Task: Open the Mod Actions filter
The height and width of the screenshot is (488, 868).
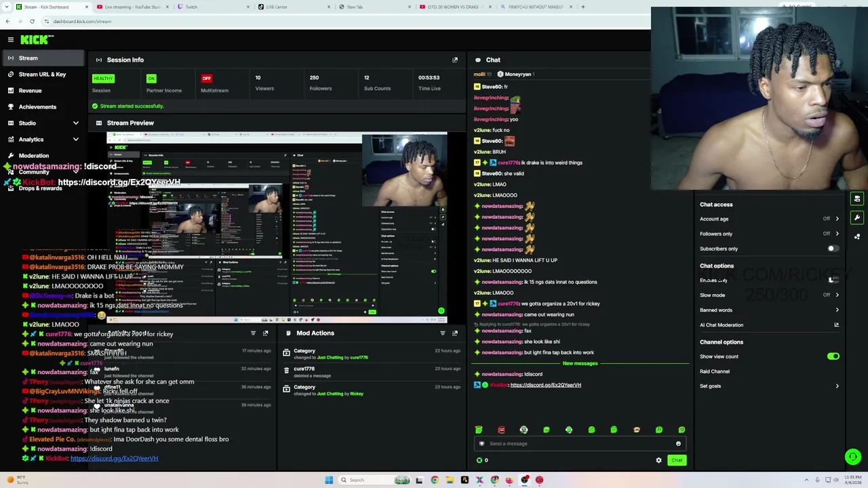Action: coord(443,333)
